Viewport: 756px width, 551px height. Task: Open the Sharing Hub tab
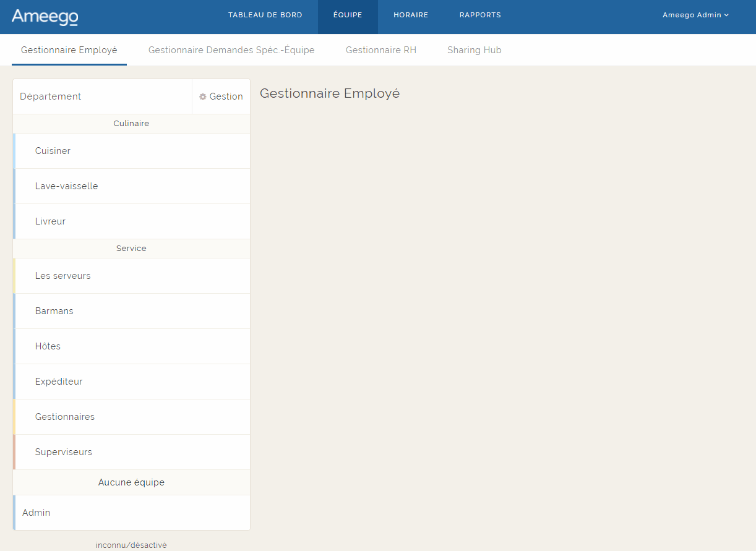[x=475, y=51]
